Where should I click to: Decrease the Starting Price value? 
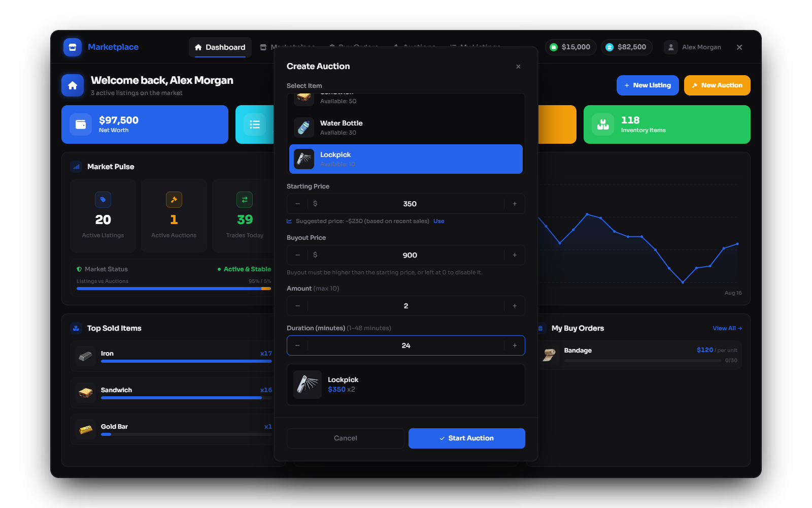(x=297, y=204)
